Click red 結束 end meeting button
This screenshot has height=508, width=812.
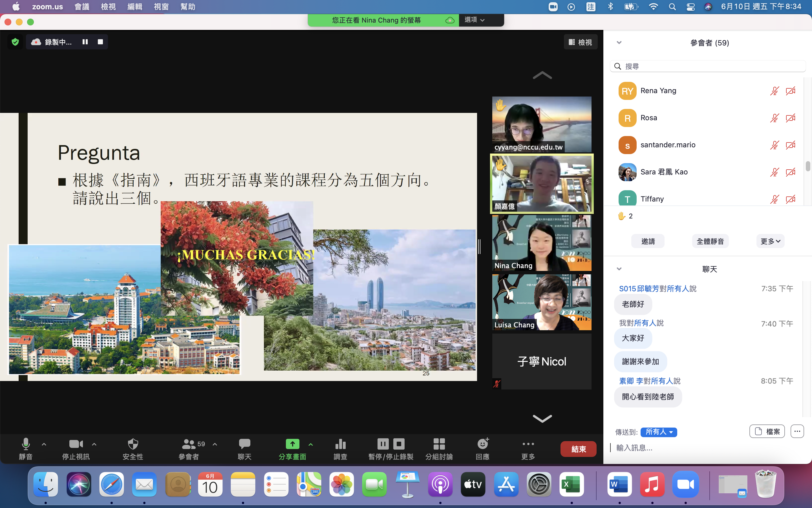click(x=579, y=449)
